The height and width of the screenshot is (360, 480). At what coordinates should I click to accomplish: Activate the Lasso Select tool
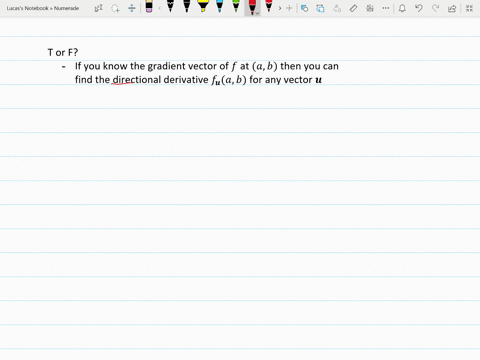point(115,8)
